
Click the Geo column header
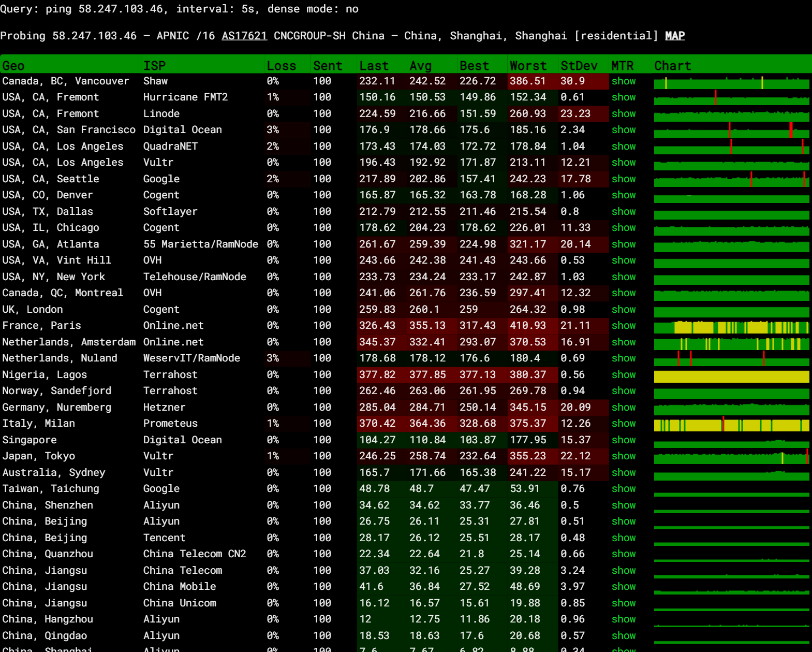click(13, 66)
